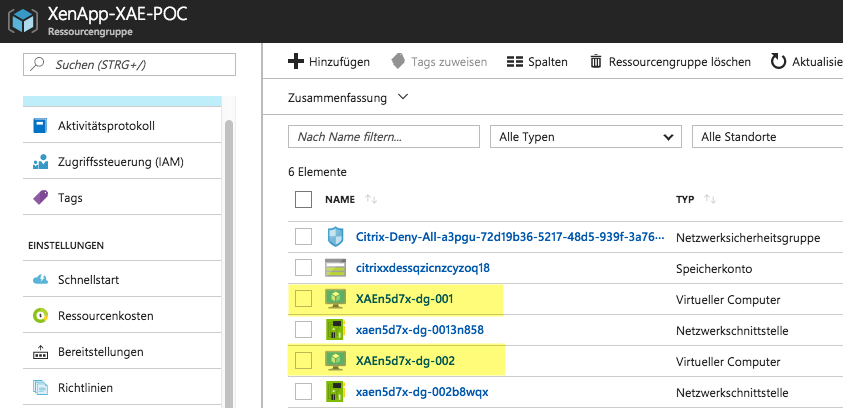Toggle the select-all checkbox in header row

click(x=303, y=199)
